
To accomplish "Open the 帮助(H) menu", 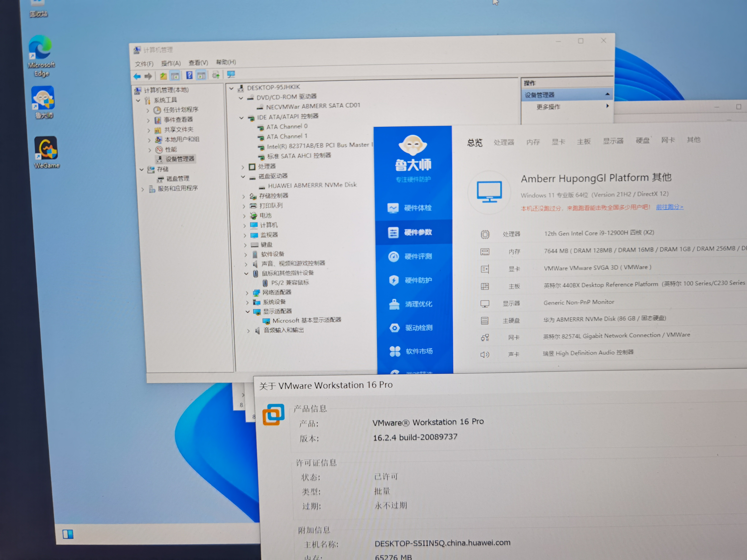I will [226, 62].
